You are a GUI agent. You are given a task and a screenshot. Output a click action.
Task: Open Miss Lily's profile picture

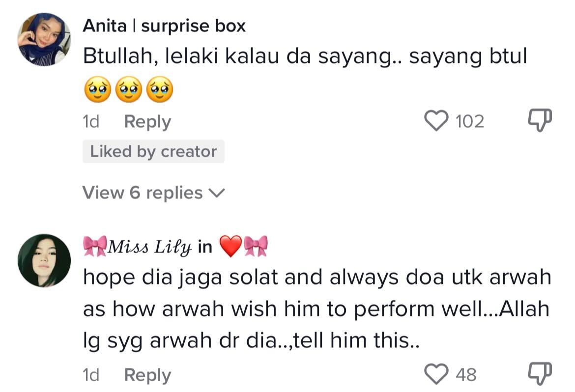[44, 260]
